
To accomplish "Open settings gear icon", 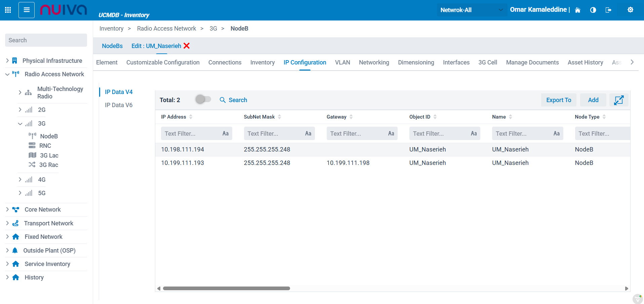I will 630,10.
